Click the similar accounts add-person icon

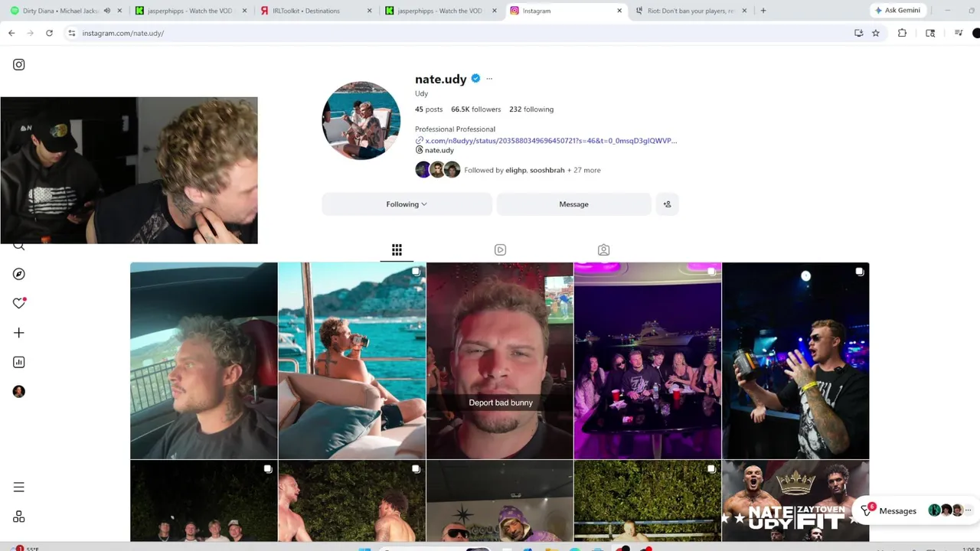(668, 204)
